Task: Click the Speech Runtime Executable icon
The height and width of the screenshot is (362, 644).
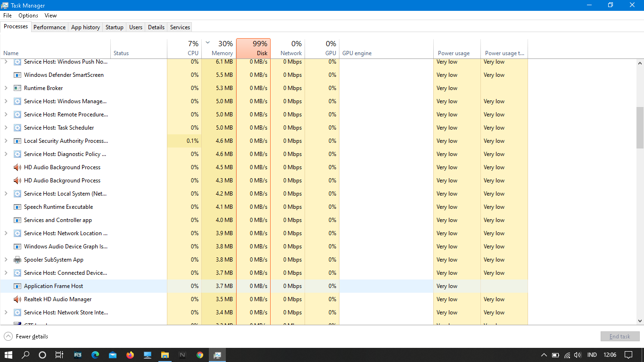Action: (x=17, y=207)
